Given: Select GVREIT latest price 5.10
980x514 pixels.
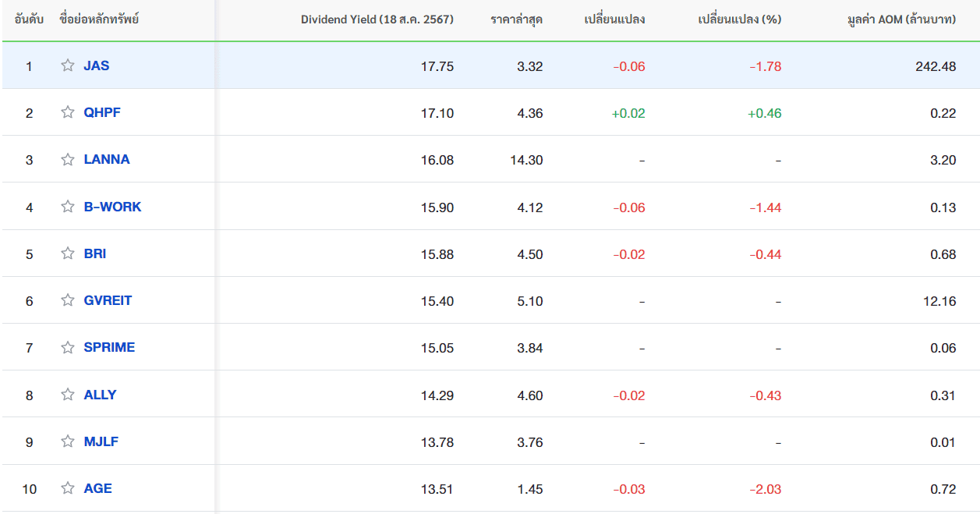Looking at the screenshot, I should tap(530, 301).
